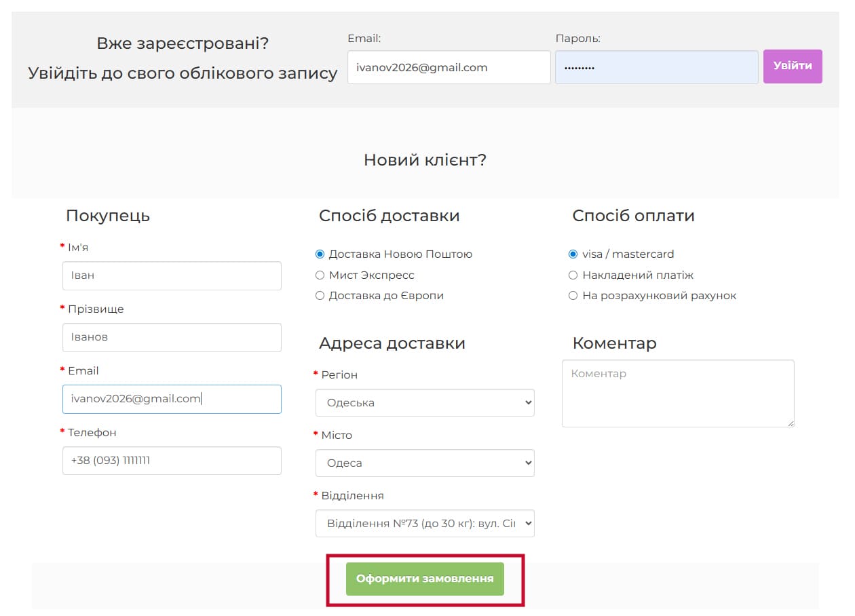
Task: Click the buyer Email field under Покупець
Action: 172,399
